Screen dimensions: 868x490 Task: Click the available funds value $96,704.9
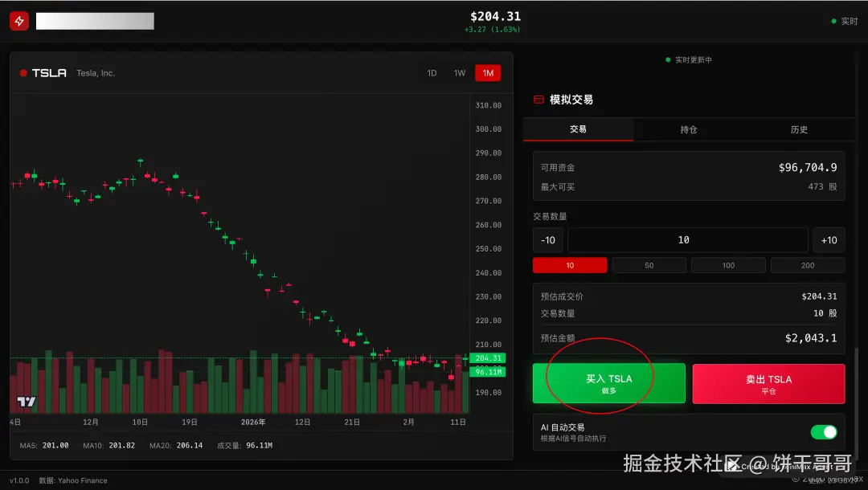pyautogui.click(x=808, y=168)
